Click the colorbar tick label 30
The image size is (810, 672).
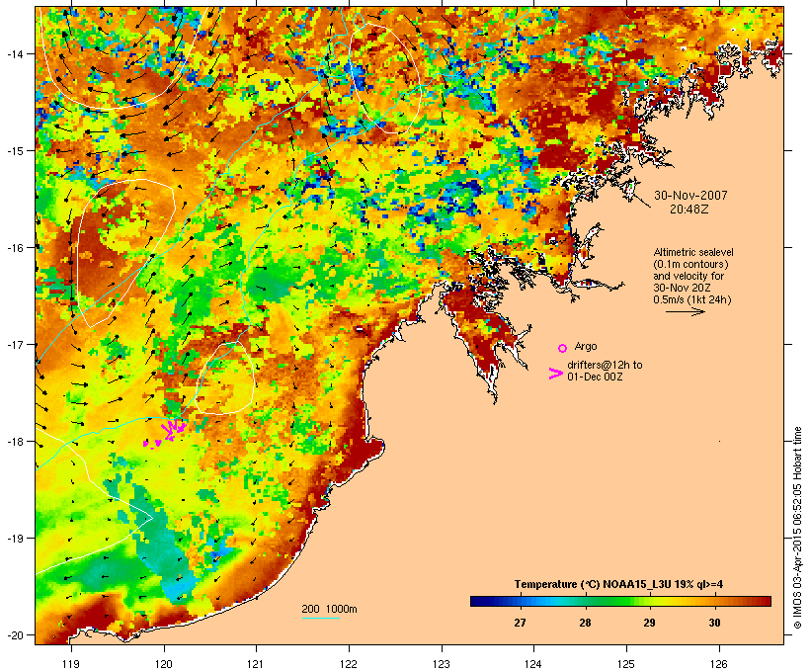(714, 623)
